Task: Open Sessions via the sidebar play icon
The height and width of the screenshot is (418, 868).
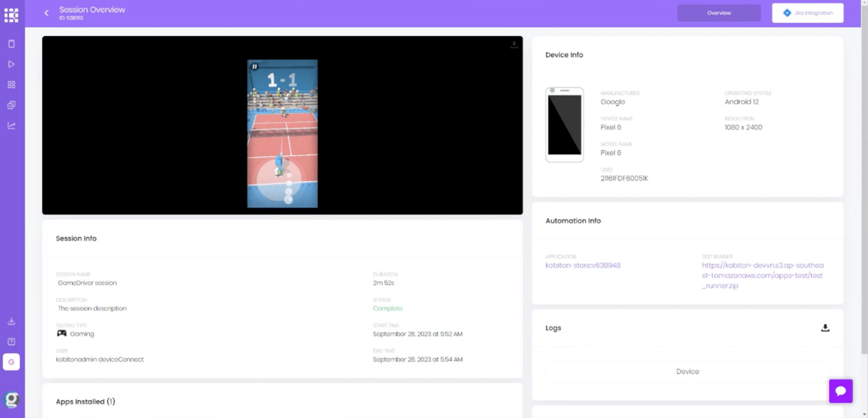Action: pyautogui.click(x=12, y=64)
